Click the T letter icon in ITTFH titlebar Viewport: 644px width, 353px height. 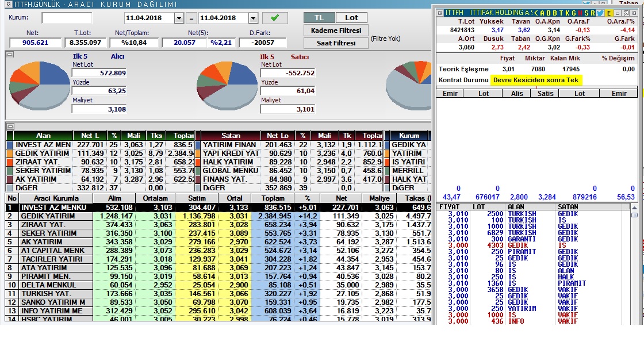point(561,13)
